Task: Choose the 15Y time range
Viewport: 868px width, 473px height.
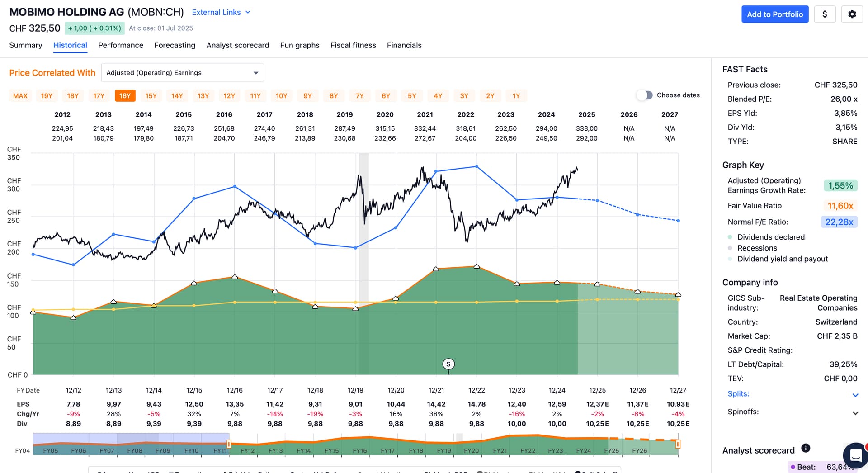Action: click(151, 96)
